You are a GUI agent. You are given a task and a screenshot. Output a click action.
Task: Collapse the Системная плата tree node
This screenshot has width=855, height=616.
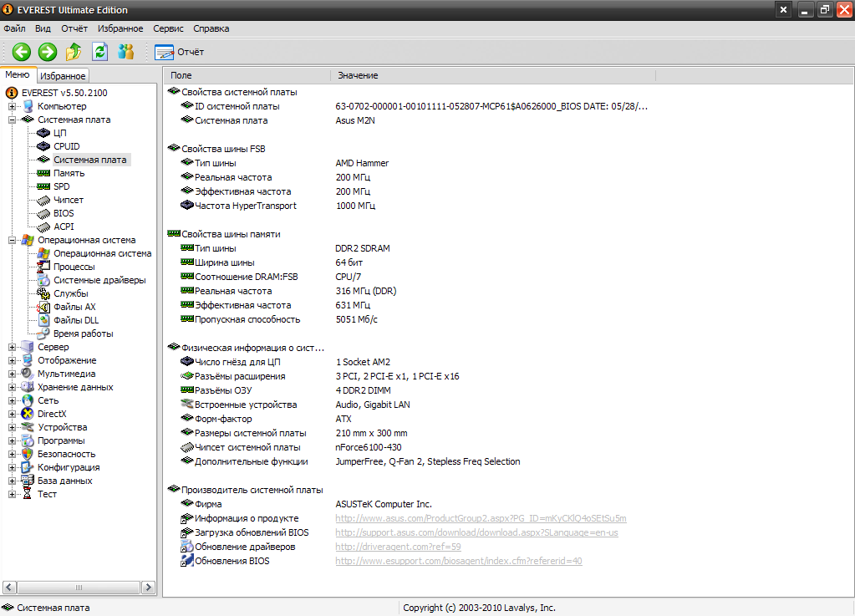tap(13, 120)
